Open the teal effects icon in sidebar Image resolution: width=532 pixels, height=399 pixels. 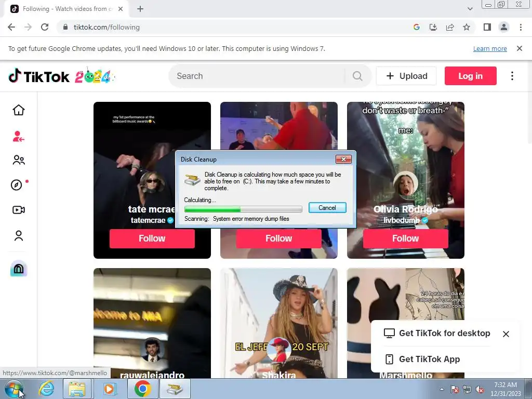point(19,269)
